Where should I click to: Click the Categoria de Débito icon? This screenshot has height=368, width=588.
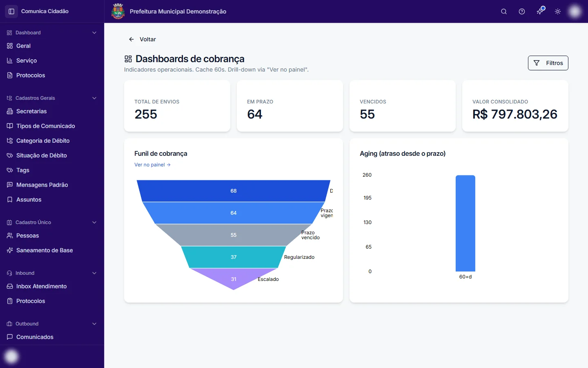tap(10, 141)
